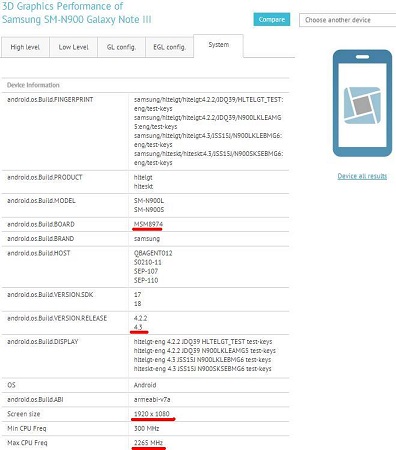
Task: Click the 1920 x 1080 screen size value
Action: [152, 414]
